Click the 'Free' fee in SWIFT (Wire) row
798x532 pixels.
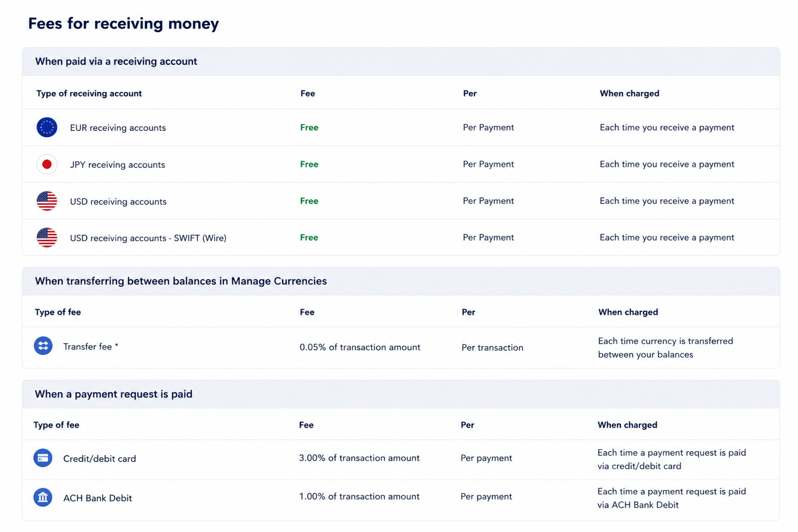coord(309,237)
